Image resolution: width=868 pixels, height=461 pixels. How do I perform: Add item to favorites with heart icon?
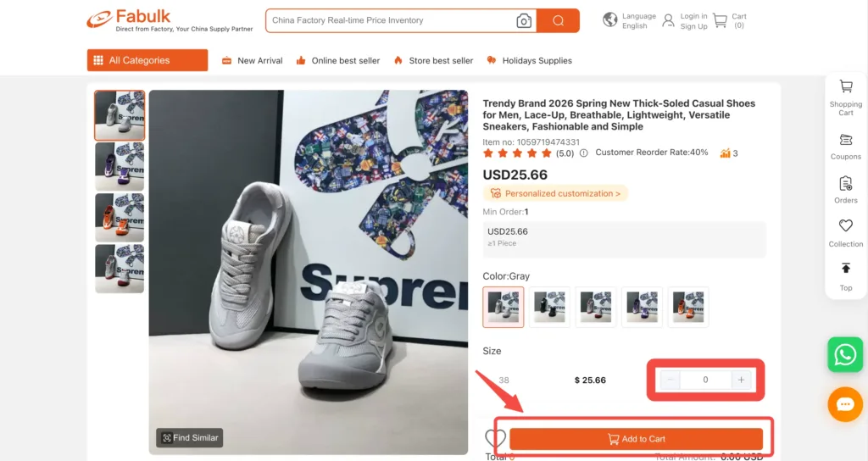point(495,438)
